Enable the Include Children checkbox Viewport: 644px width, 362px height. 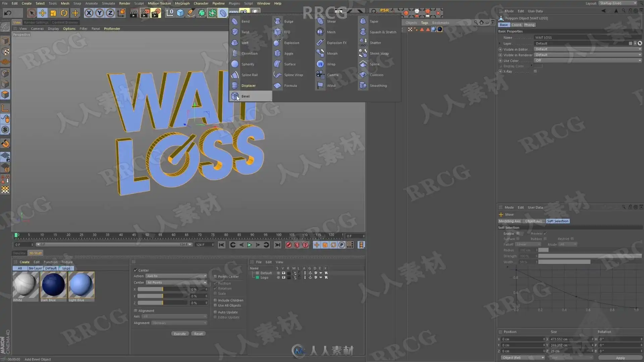(x=215, y=300)
